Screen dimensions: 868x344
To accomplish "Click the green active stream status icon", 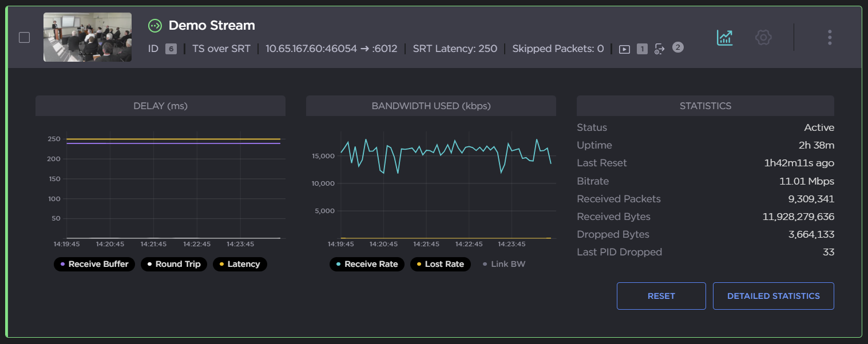I will 154,25.
